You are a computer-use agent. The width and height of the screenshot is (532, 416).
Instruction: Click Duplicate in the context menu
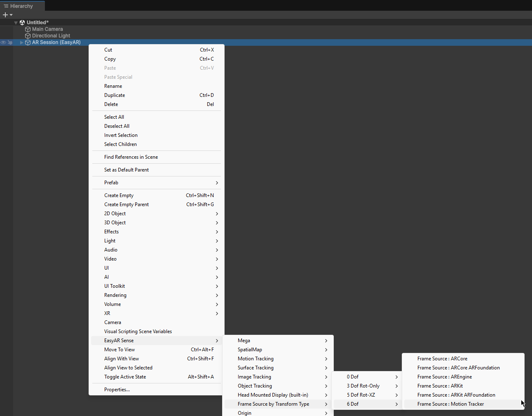115,95
